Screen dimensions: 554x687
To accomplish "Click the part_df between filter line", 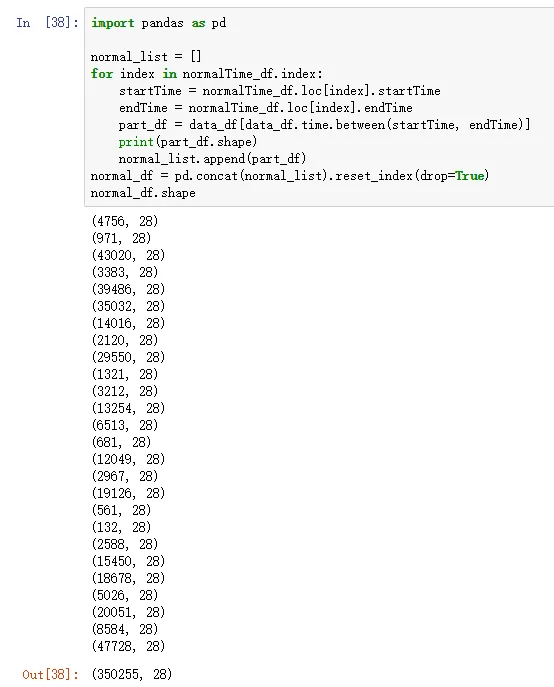I will (324, 125).
